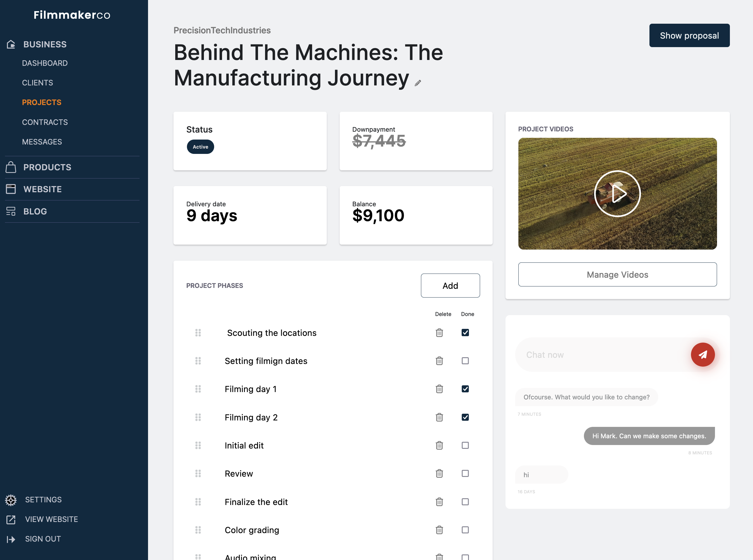
Task: Open the CLIENTS menu item
Action: [37, 83]
